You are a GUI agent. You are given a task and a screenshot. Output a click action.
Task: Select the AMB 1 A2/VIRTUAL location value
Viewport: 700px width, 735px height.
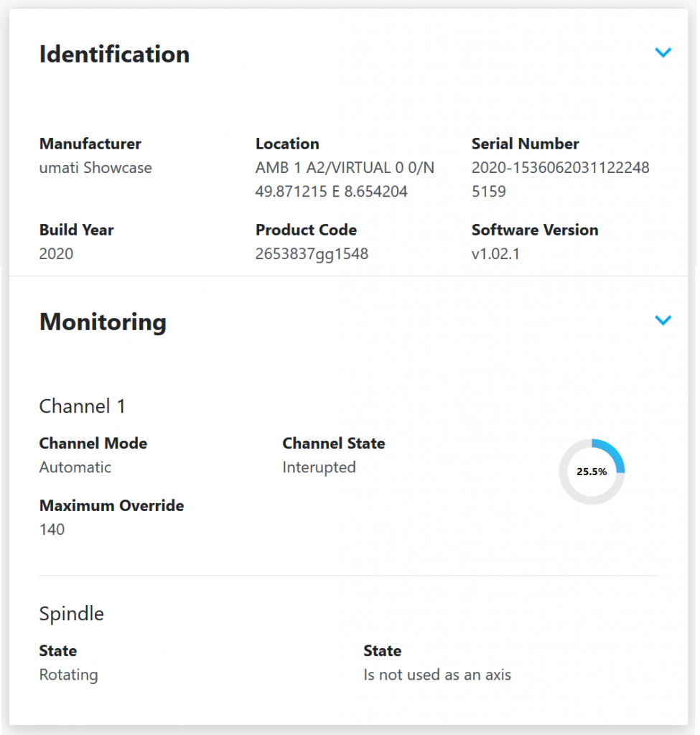(345, 179)
